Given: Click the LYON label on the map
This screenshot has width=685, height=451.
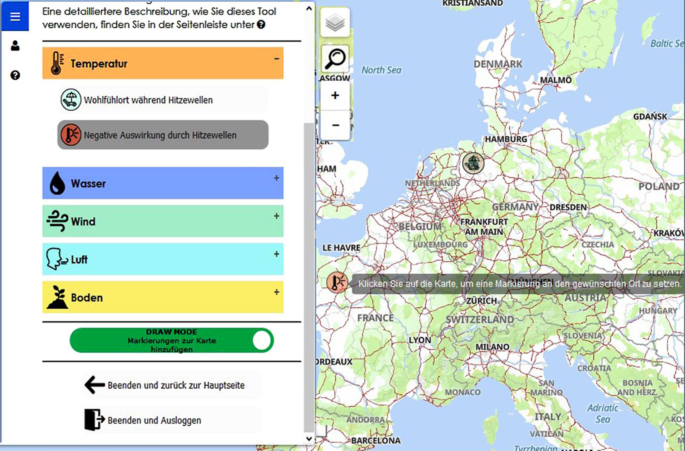Looking at the screenshot, I should tap(420, 340).
